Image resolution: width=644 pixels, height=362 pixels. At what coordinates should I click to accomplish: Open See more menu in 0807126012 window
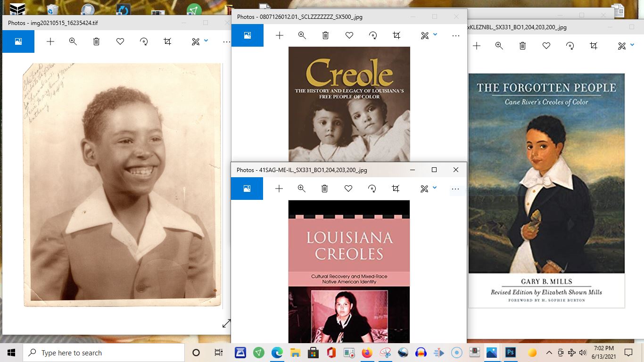pos(455,35)
